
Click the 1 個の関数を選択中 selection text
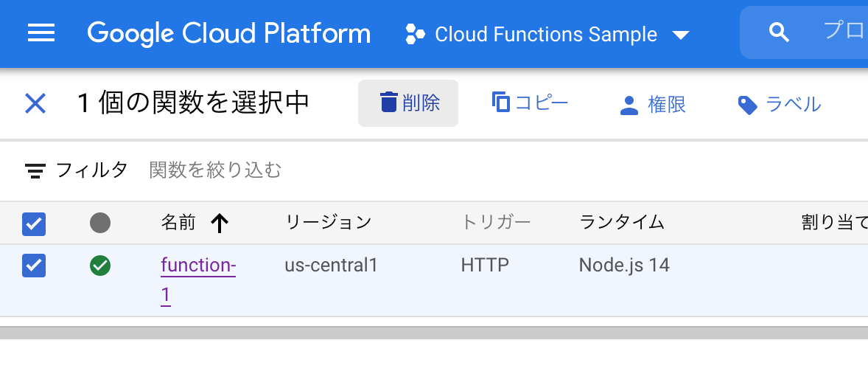pos(193,104)
